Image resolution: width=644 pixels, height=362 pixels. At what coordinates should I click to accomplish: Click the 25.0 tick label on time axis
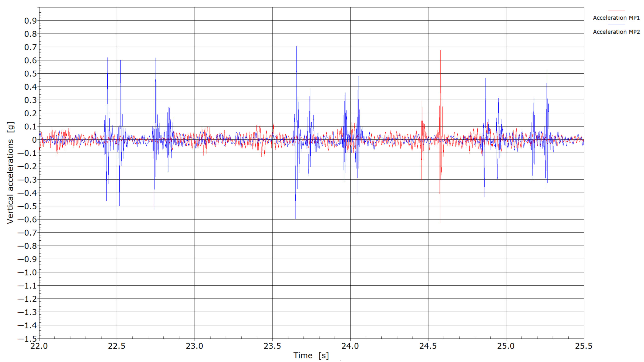tap(506, 346)
